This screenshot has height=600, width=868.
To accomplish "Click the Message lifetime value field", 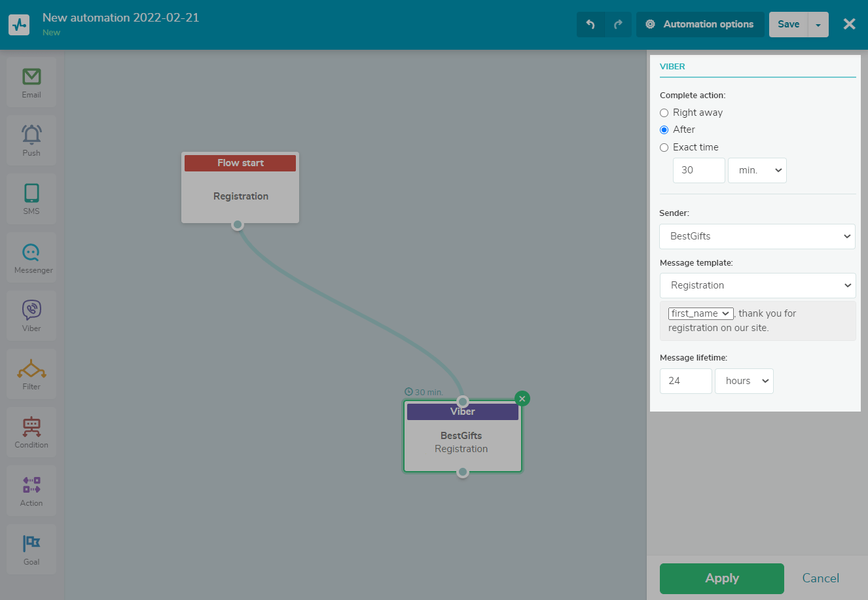I will pos(685,381).
